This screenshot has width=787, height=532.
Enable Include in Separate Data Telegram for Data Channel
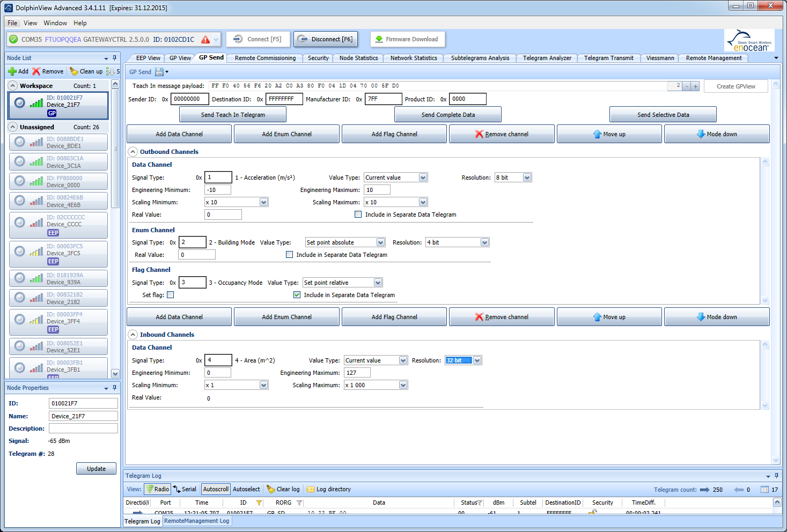pyautogui.click(x=358, y=215)
